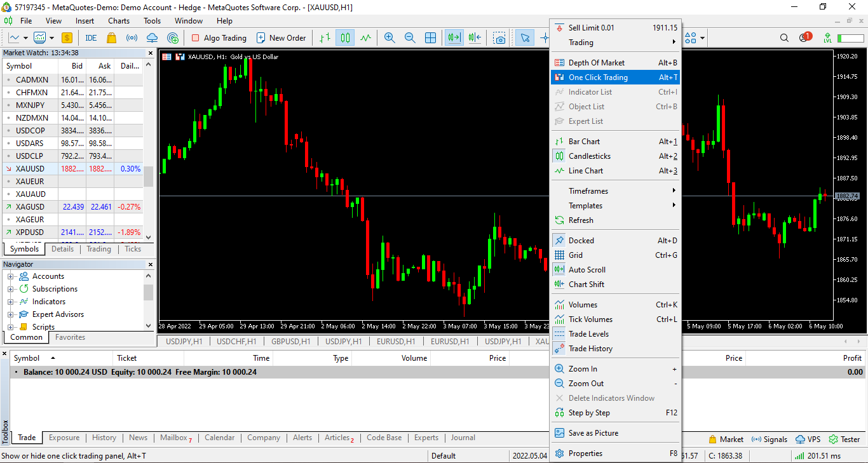Open the Templates submenu
Image resolution: width=868 pixels, height=463 pixels.
pyautogui.click(x=615, y=206)
